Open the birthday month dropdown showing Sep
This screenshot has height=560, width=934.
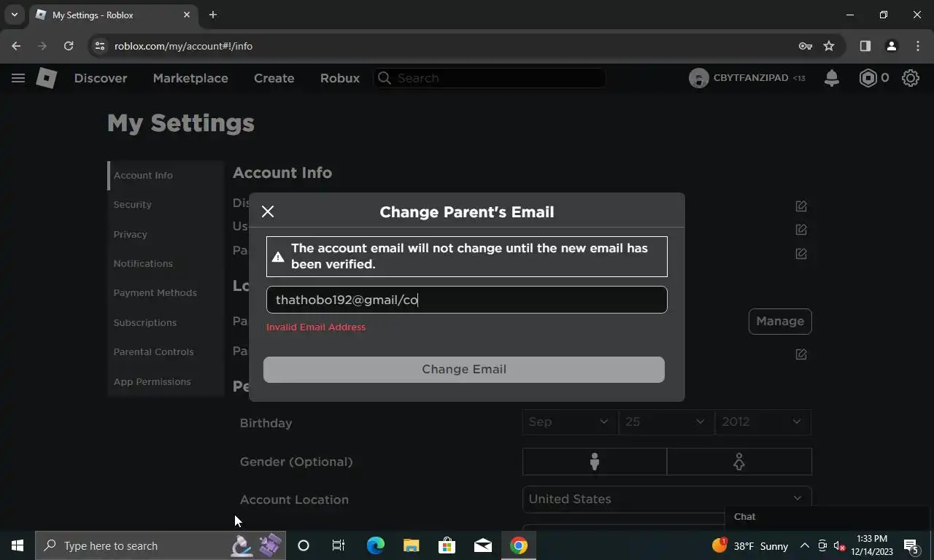[x=570, y=421]
